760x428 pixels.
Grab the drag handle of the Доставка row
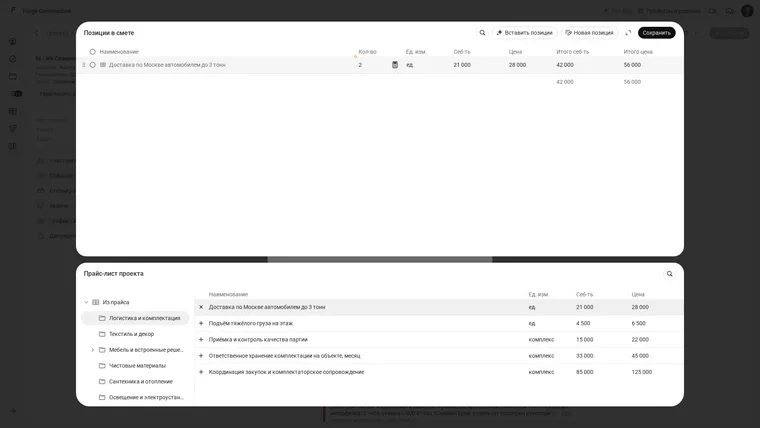coord(83,65)
